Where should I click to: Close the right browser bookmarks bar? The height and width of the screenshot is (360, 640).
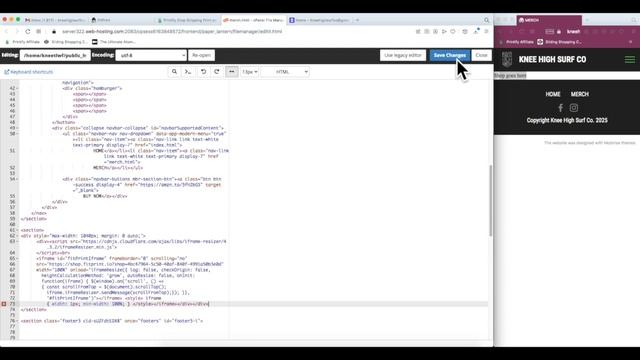[x=631, y=42]
